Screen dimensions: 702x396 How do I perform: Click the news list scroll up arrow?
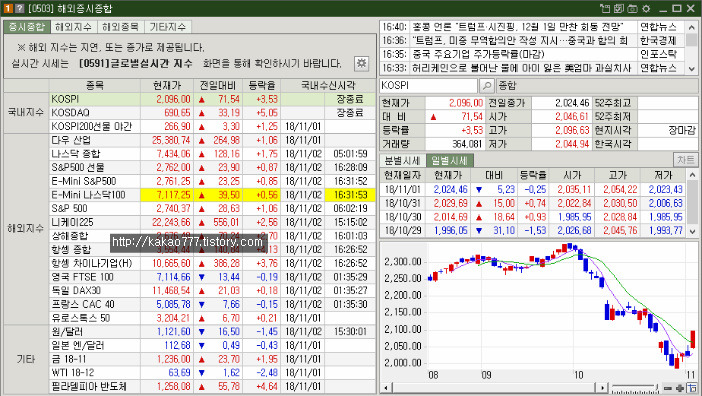tap(692, 27)
